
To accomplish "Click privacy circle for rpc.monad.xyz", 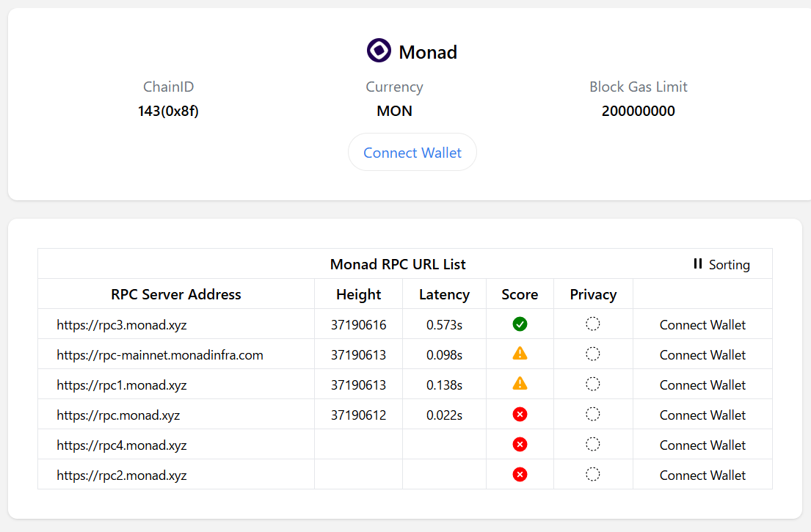I will [x=593, y=414].
